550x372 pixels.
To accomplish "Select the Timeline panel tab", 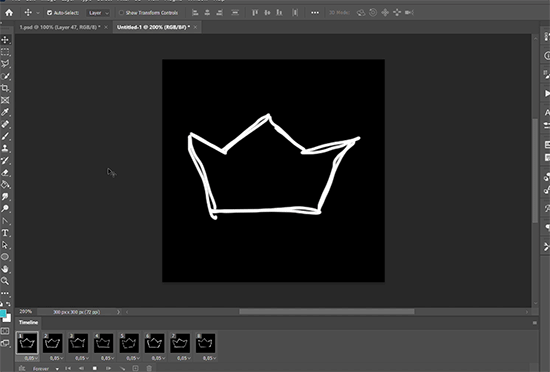I will pyautogui.click(x=28, y=322).
